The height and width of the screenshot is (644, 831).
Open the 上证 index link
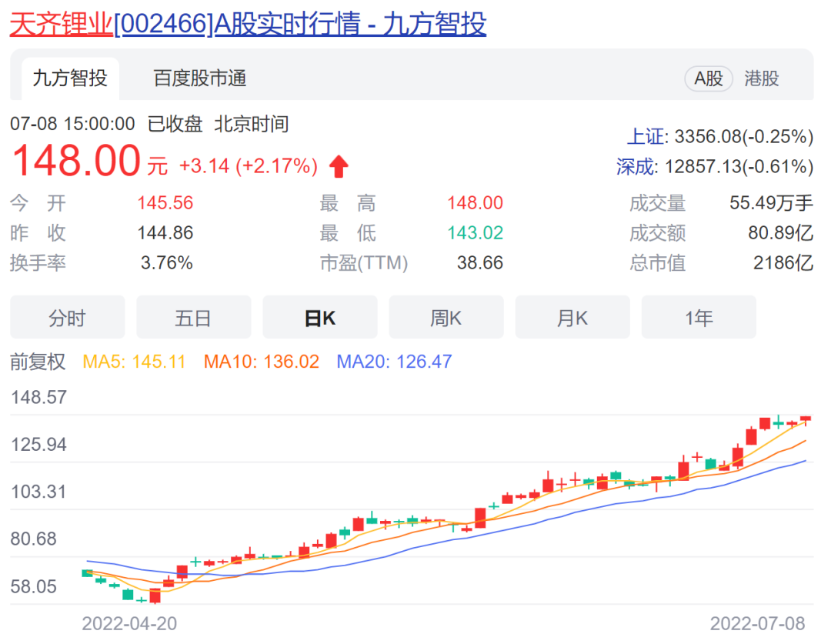(645, 137)
